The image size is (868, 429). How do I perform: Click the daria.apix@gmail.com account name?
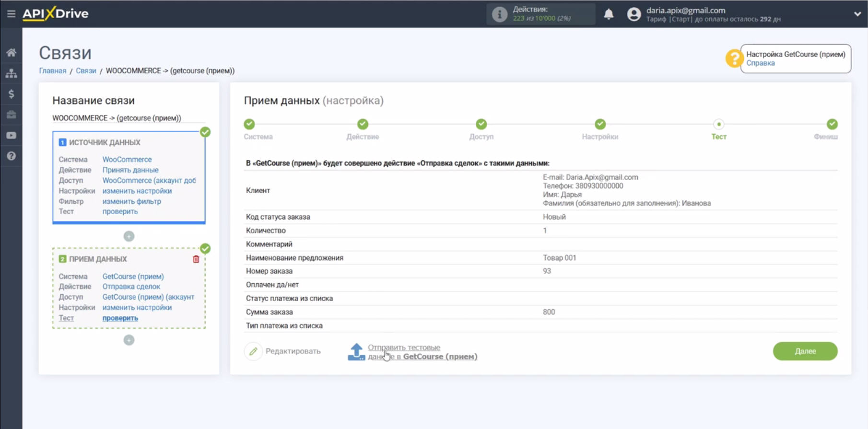[686, 10]
